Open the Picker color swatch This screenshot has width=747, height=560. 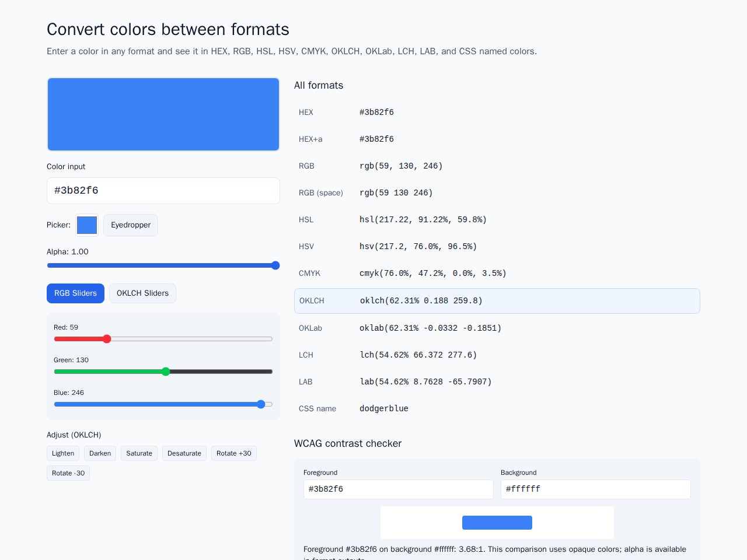pyautogui.click(x=87, y=225)
